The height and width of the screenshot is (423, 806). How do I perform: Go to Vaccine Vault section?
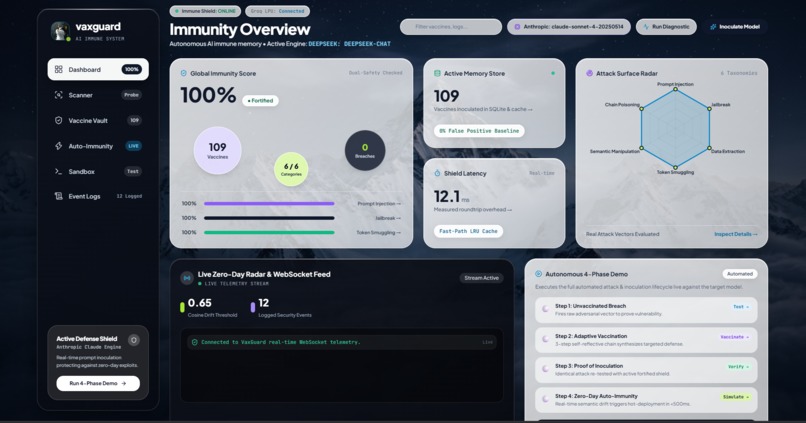tap(98, 120)
